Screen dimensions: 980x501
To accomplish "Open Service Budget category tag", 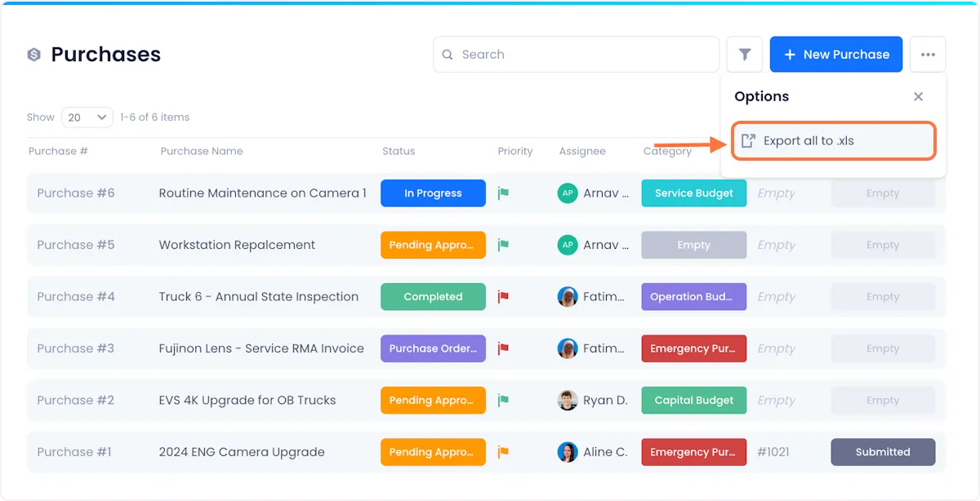I will click(694, 193).
